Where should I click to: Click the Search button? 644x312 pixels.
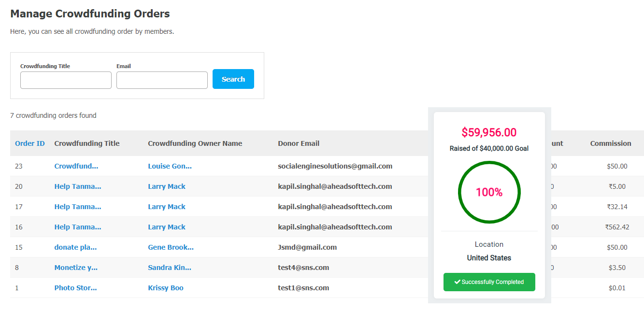click(233, 79)
